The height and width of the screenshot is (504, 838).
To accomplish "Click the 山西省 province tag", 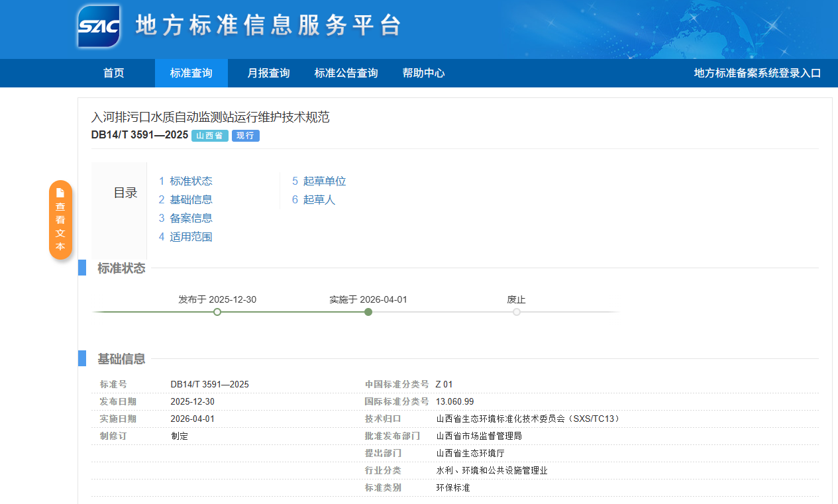I will point(209,136).
